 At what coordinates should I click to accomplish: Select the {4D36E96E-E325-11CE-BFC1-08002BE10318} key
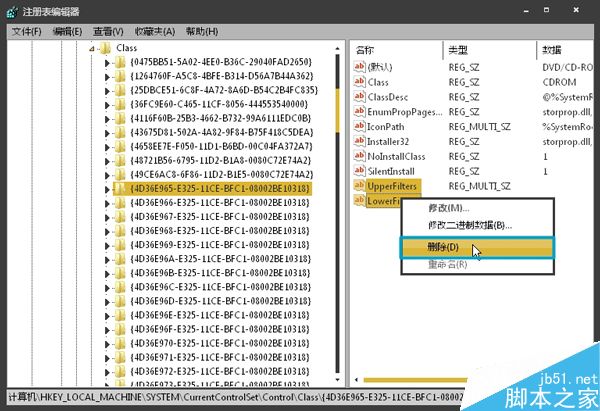click(220, 315)
